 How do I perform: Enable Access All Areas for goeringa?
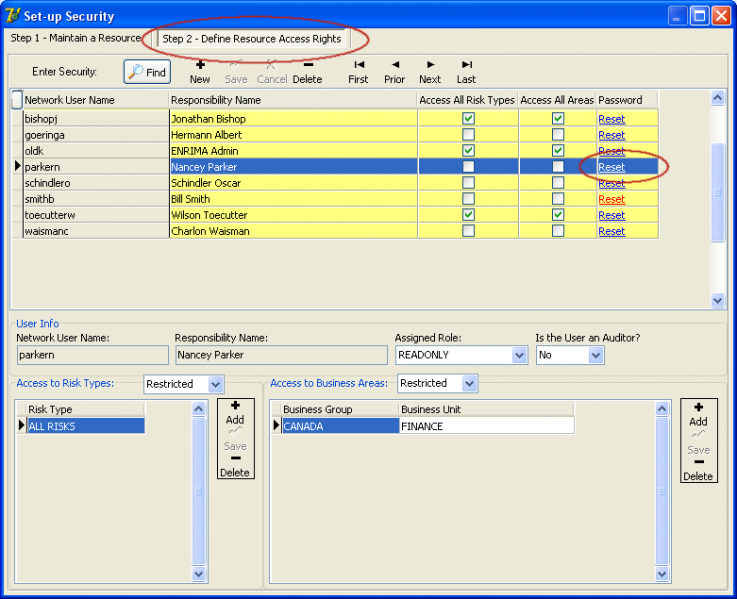[x=558, y=134]
